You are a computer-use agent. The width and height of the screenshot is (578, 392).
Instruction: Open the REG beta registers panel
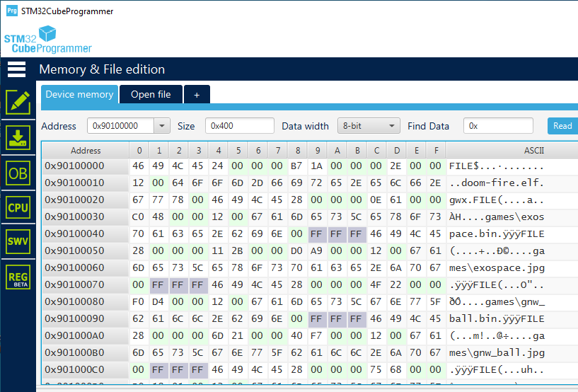(18, 277)
